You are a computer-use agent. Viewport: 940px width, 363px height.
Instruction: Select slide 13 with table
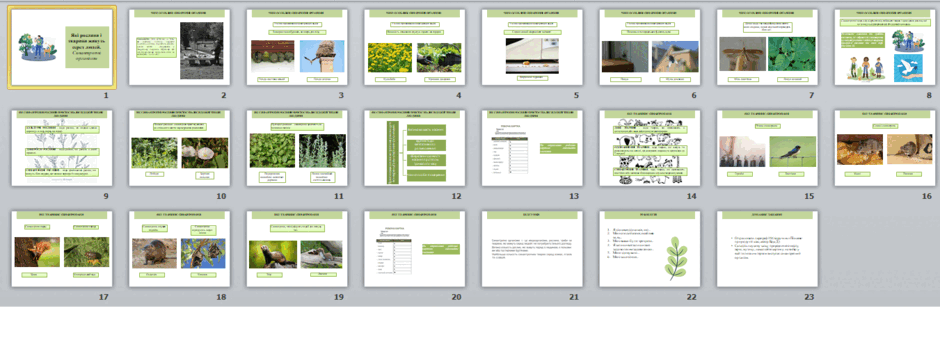pyautogui.click(x=532, y=148)
